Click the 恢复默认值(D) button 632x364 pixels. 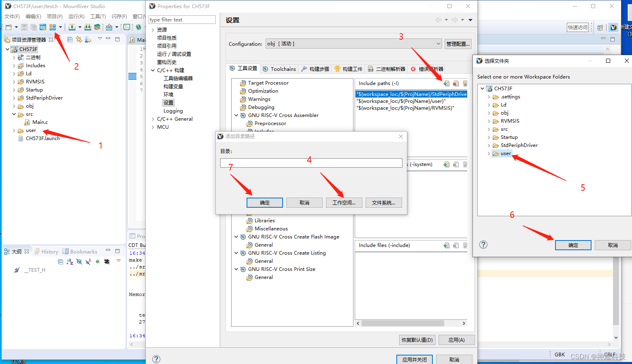click(417, 340)
